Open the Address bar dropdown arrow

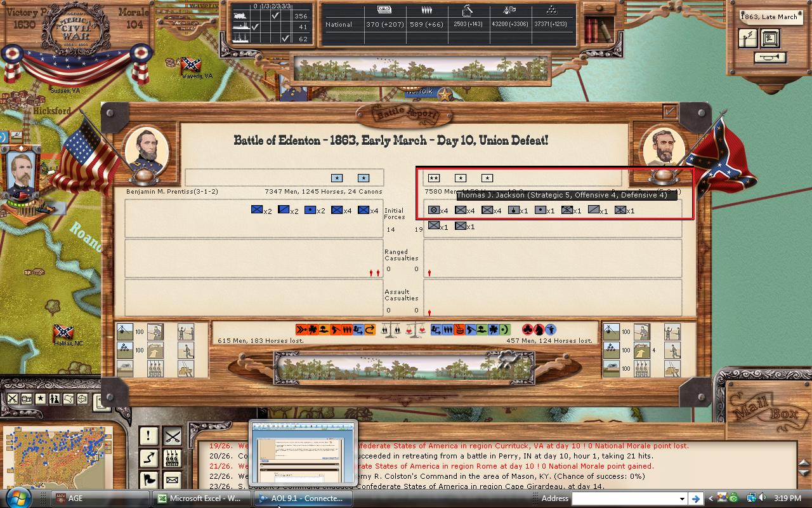(x=682, y=498)
